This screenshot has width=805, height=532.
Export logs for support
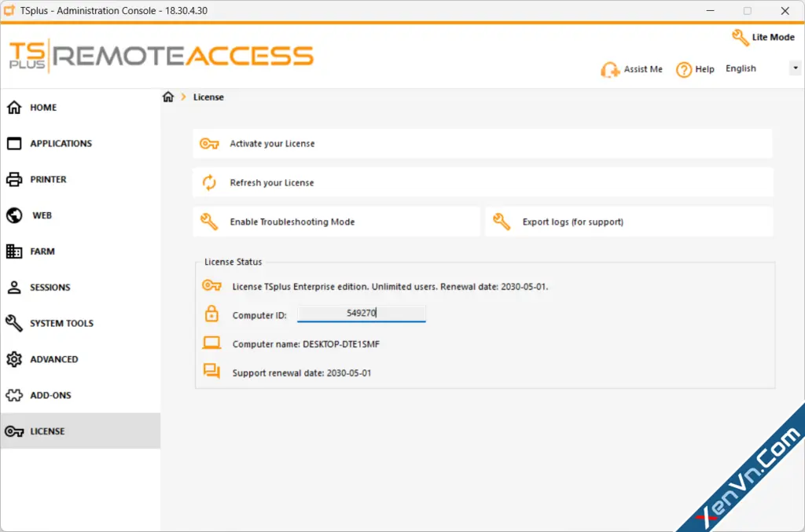[x=629, y=222]
